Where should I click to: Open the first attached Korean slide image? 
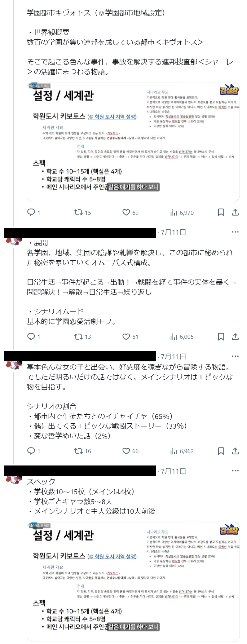point(133,142)
